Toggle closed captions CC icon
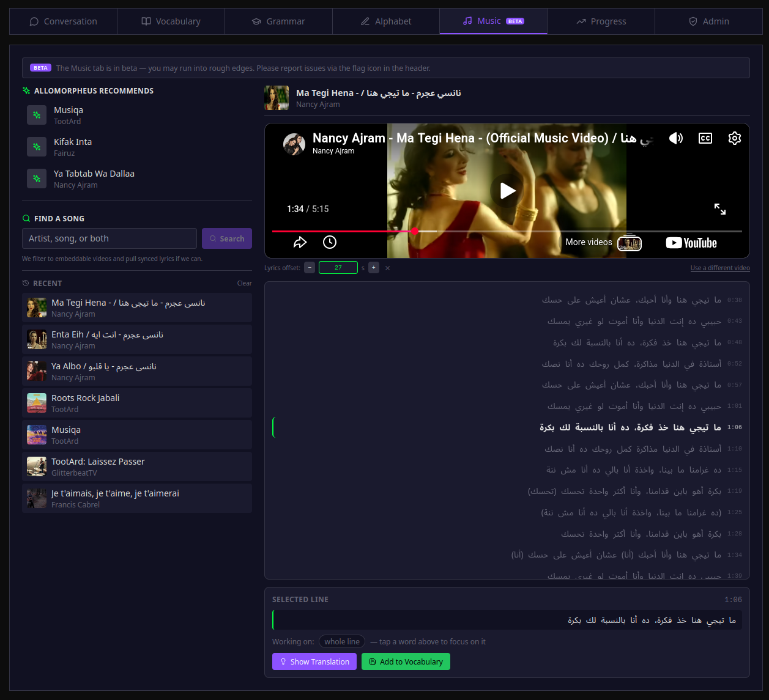The height and width of the screenshot is (700, 769). [705, 138]
